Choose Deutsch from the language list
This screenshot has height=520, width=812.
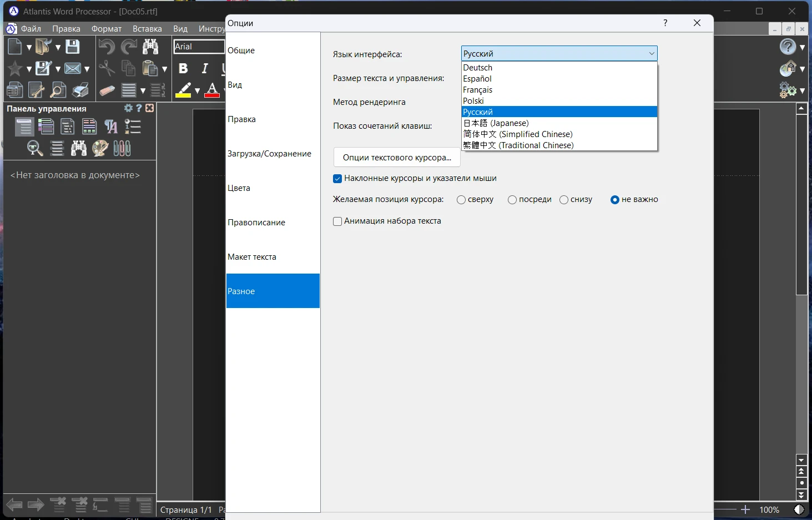478,68
